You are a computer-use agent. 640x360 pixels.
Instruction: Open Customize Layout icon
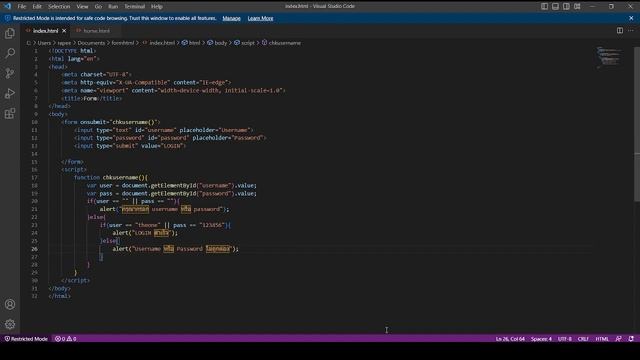[577, 6]
